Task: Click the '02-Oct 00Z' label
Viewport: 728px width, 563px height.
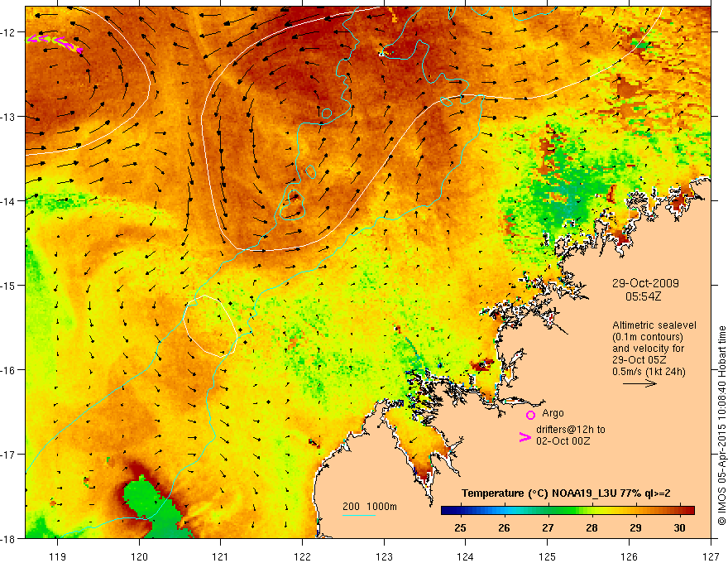Action: [x=563, y=440]
